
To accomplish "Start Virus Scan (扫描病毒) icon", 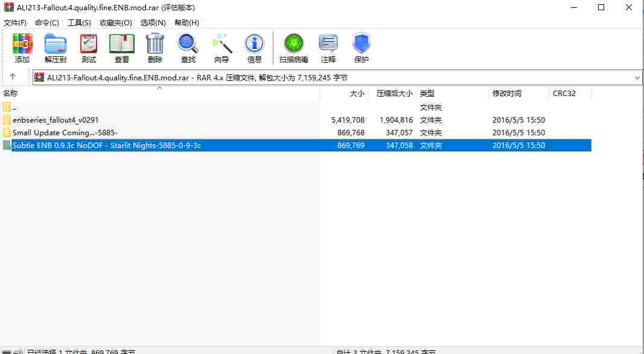I will 294,43.
